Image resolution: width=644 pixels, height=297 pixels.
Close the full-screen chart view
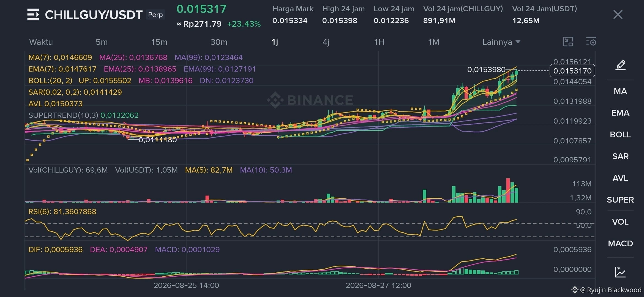click(x=618, y=14)
